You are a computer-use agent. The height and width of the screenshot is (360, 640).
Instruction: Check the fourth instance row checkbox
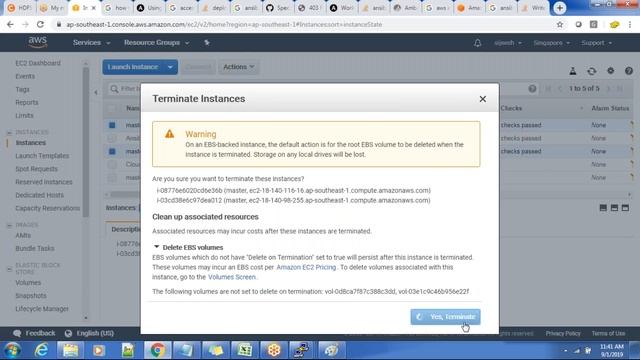click(112, 164)
